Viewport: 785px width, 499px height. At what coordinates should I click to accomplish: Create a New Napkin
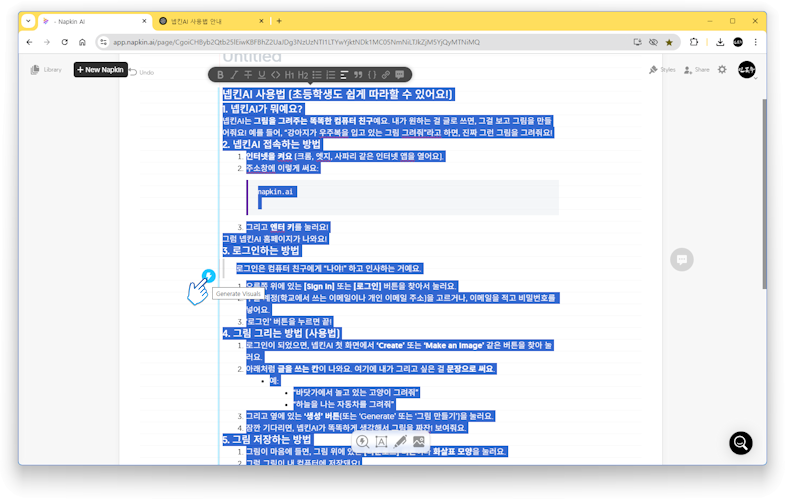(x=101, y=70)
